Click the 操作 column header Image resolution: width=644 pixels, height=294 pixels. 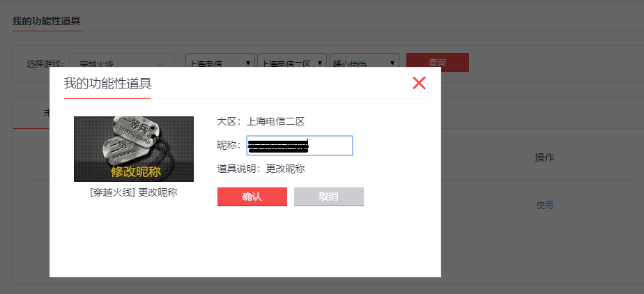[544, 157]
